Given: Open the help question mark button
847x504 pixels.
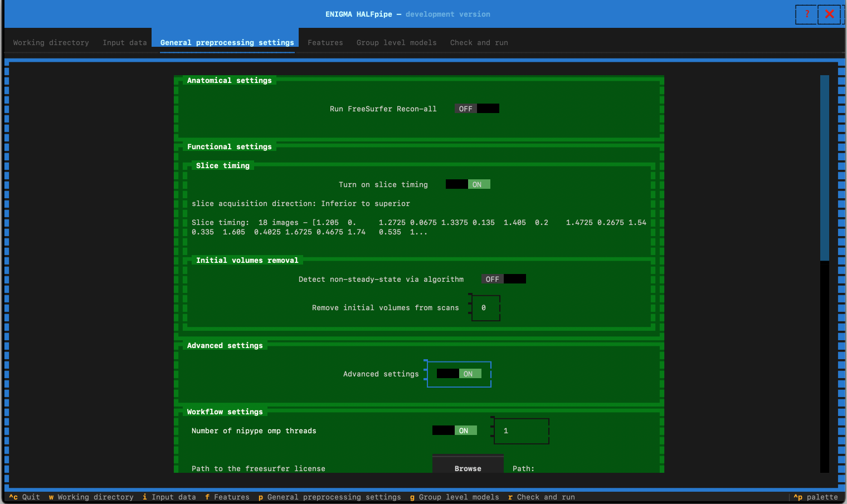Looking at the screenshot, I should point(806,14).
